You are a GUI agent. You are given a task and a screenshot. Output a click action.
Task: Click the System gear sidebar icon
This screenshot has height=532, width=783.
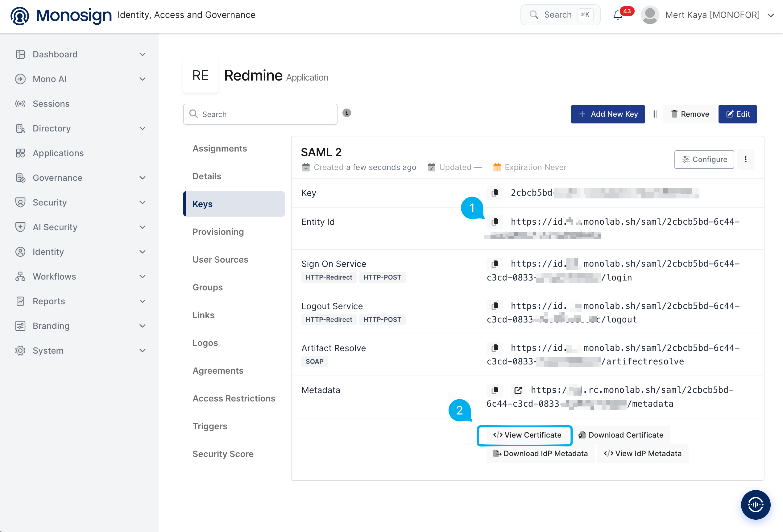point(20,351)
